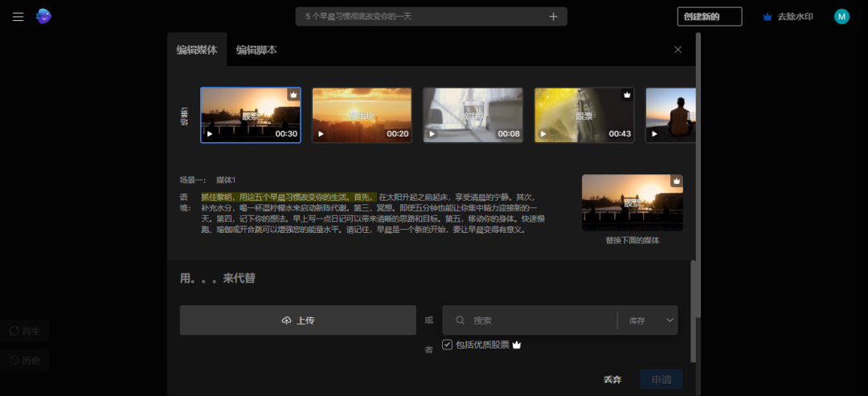Click the 创建新的 button
Viewport: 868px width, 396px height.
tap(709, 17)
